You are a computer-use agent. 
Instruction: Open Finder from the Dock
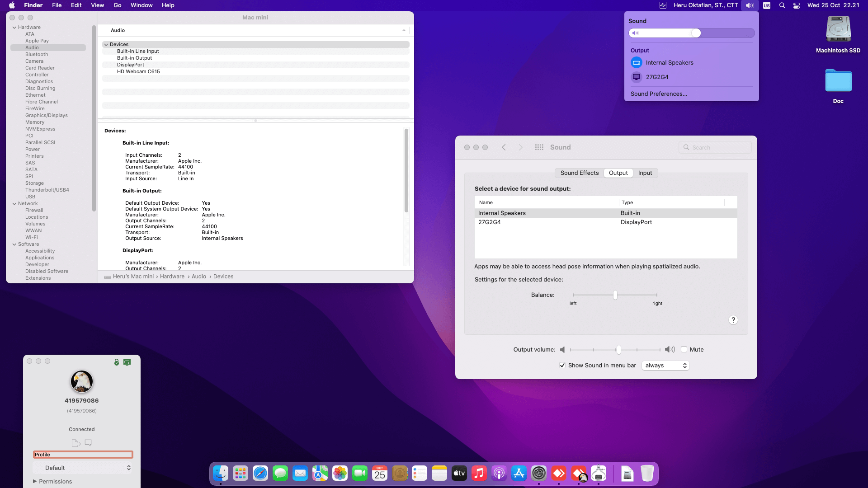(221, 473)
